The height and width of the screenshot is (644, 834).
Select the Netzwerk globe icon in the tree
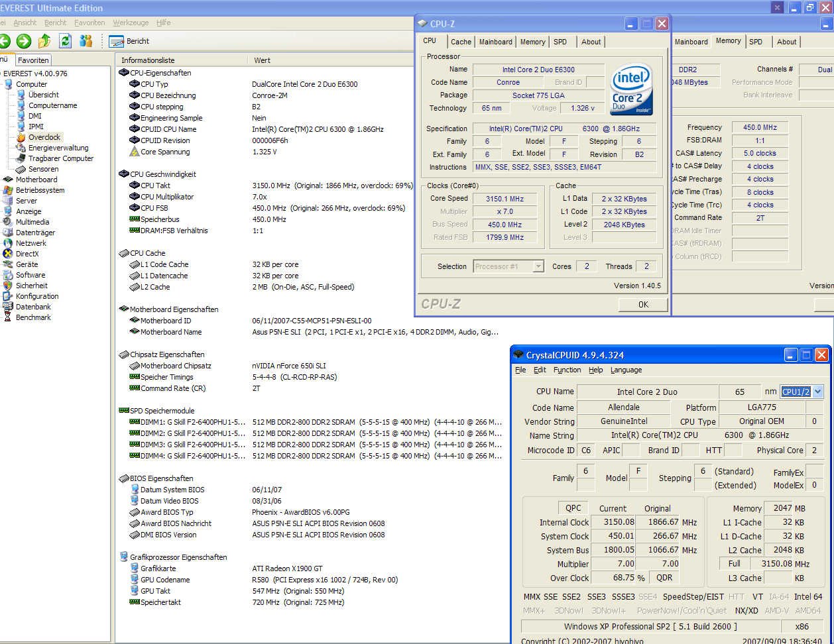pos(8,243)
